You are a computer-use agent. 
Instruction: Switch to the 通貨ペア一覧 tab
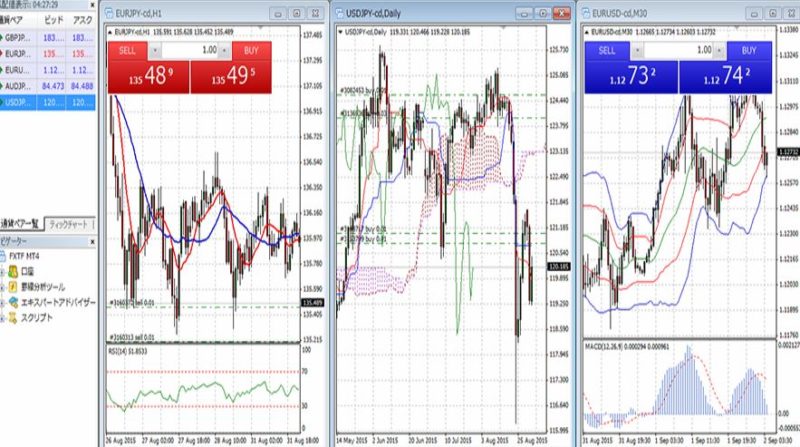click(20, 224)
